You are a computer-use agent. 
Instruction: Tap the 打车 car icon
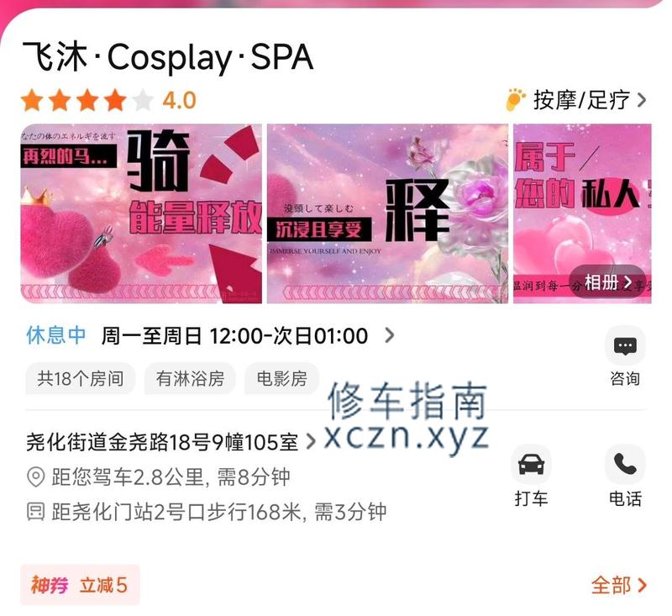tap(531, 464)
